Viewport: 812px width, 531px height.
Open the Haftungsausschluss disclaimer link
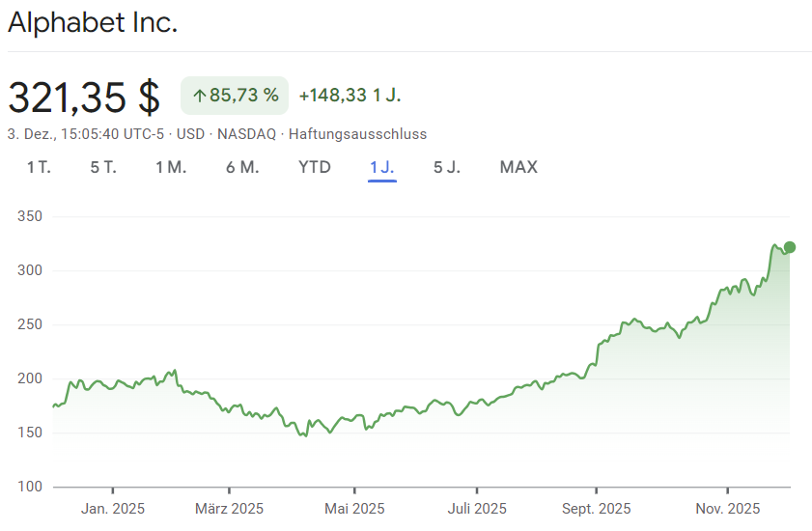(357, 134)
